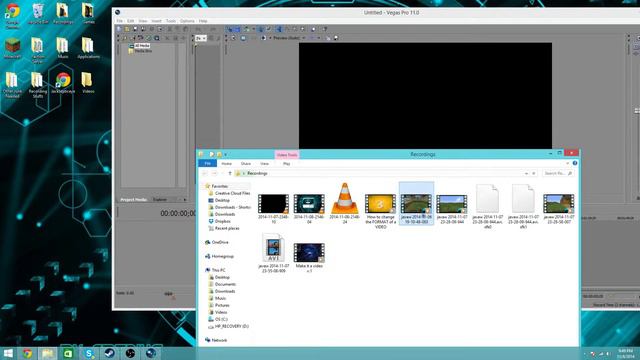Toggle Auto Ripple in Vegas Pro toolbar
This screenshot has height=360, width=640.
[247, 29]
